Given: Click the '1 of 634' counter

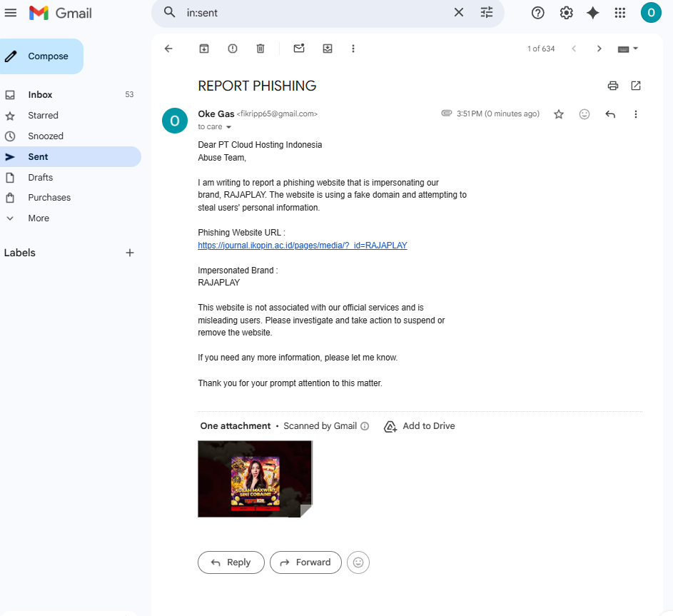Looking at the screenshot, I should [541, 49].
